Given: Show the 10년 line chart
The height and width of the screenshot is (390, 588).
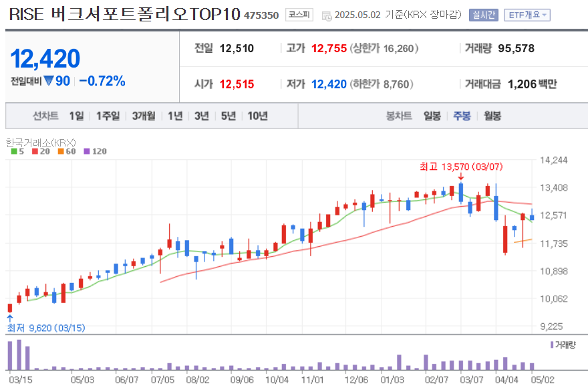Looking at the screenshot, I should tap(258, 116).
